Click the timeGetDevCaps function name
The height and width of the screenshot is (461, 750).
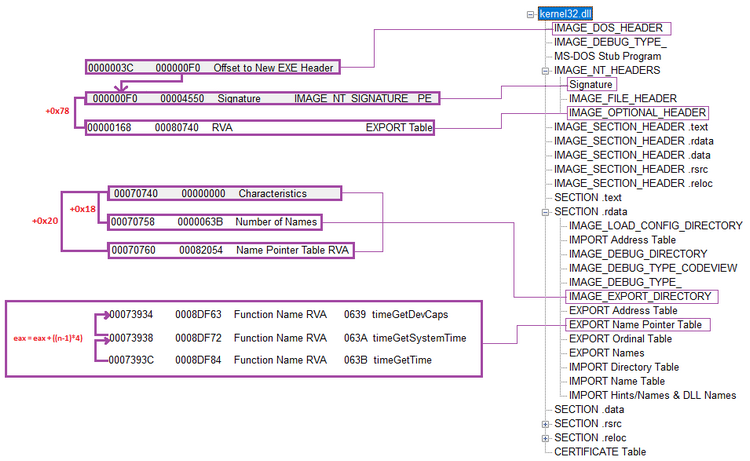pos(410,315)
